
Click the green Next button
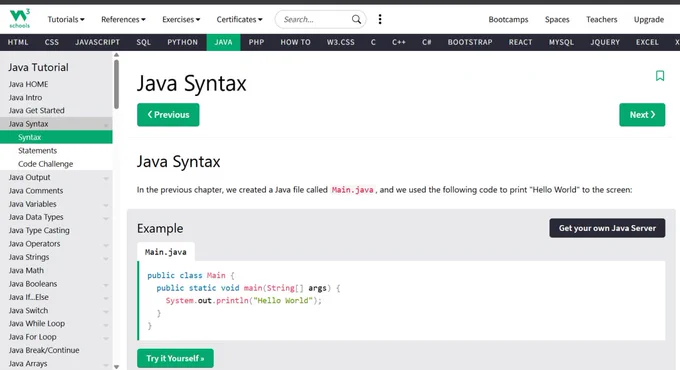click(642, 115)
